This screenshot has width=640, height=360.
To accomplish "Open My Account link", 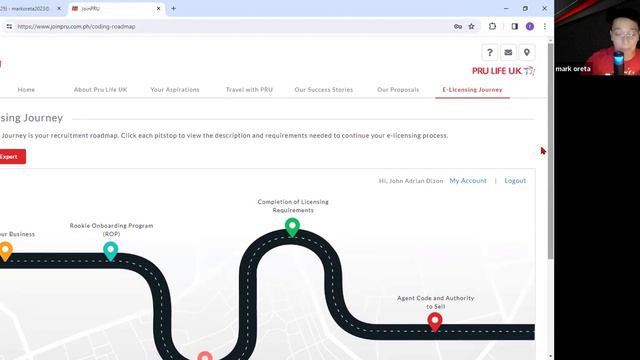I will pos(468,181).
